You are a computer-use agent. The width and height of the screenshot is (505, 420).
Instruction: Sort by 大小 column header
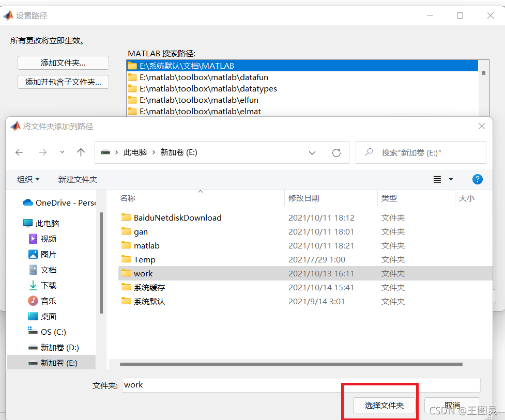point(467,198)
